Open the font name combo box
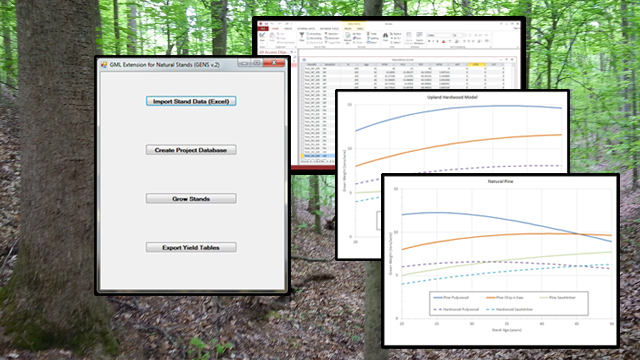 440,35
